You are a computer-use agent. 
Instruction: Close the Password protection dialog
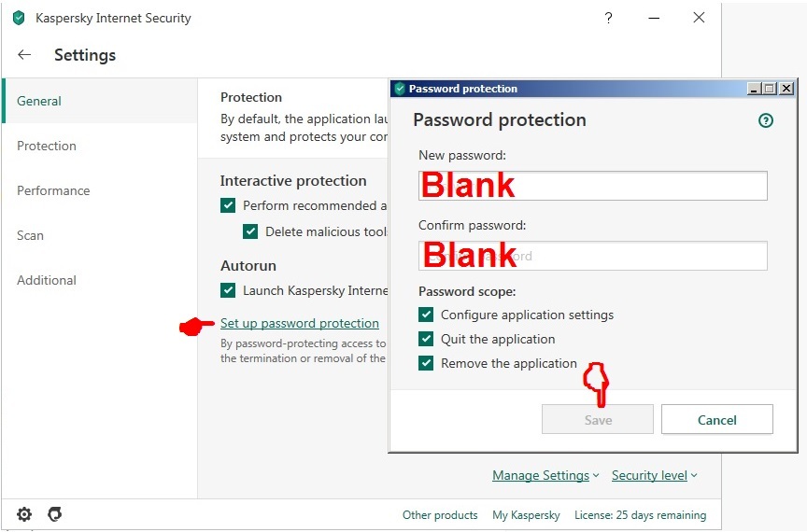[x=786, y=89]
